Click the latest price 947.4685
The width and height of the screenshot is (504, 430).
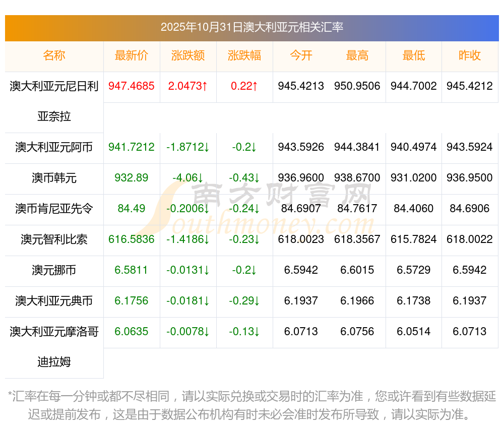coord(132,86)
